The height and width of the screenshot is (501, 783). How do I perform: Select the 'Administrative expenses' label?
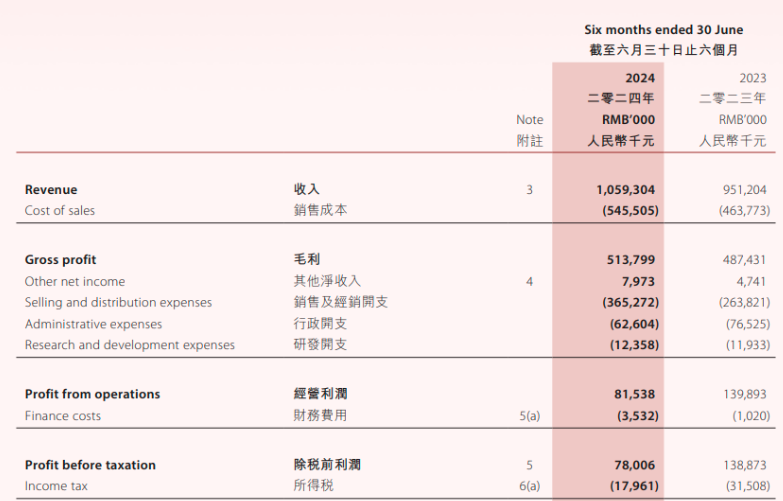coord(93,324)
